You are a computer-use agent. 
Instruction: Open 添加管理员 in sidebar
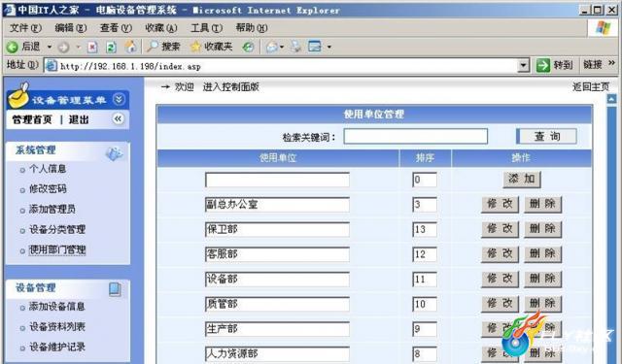pyautogui.click(x=52, y=209)
